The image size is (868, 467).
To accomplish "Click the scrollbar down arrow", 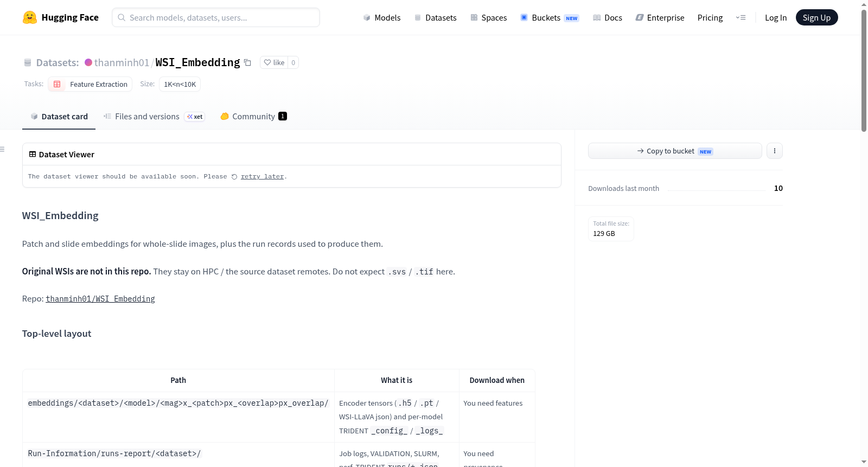I will coord(864,462).
